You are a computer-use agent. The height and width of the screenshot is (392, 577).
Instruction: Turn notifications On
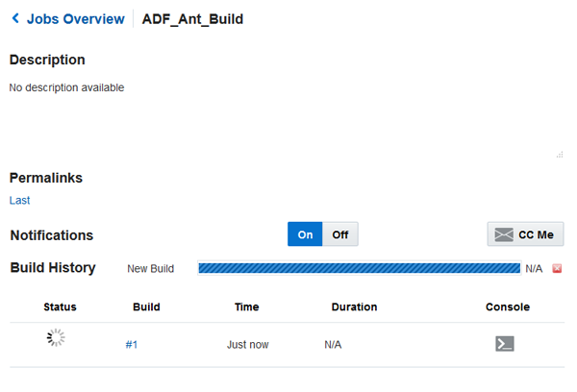[x=305, y=234]
